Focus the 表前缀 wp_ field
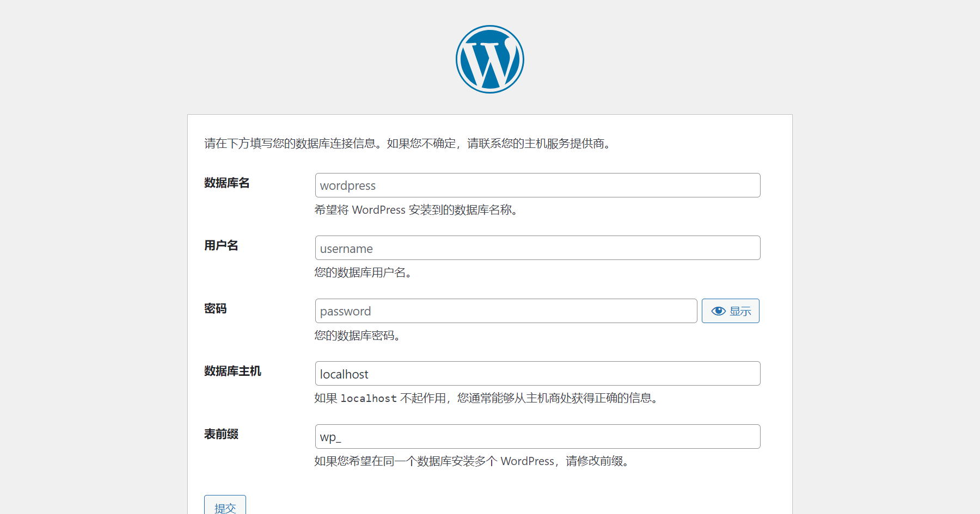Image resolution: width=980 pixels, height=514 pixels. pos(538,437)
